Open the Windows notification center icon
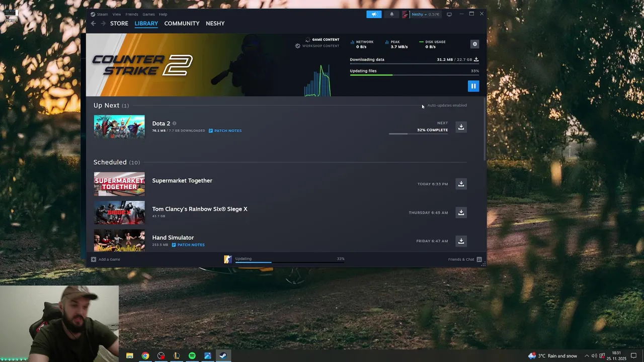Viewport: 644px width, 362px height. click(x=633, y=356)
